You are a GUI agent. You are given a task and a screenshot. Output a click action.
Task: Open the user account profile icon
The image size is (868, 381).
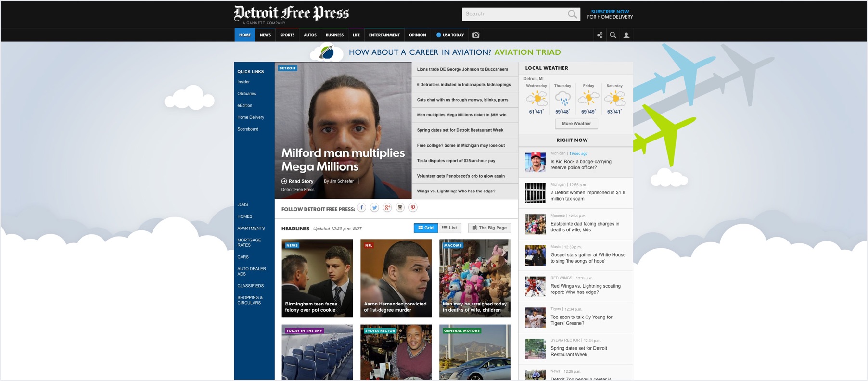tap(626, 35)
